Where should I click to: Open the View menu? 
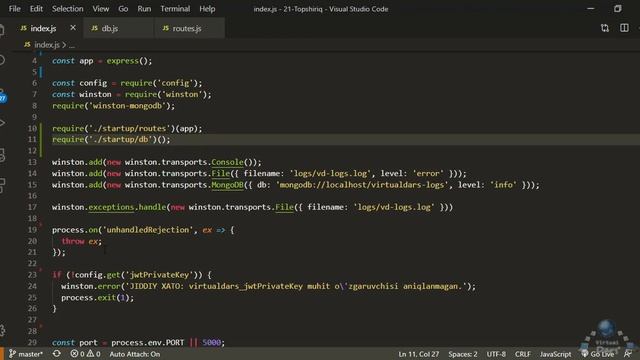point(100,9)
